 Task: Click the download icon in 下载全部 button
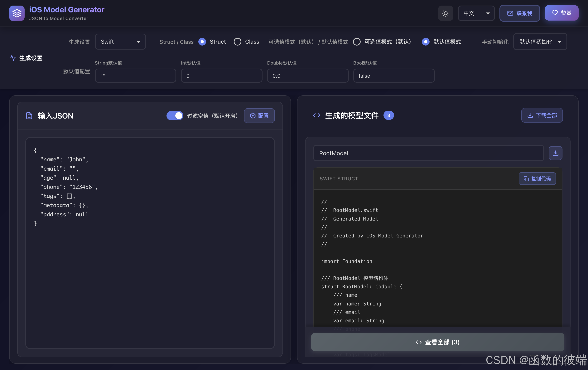pyautogui.click(x=530, y=115)
